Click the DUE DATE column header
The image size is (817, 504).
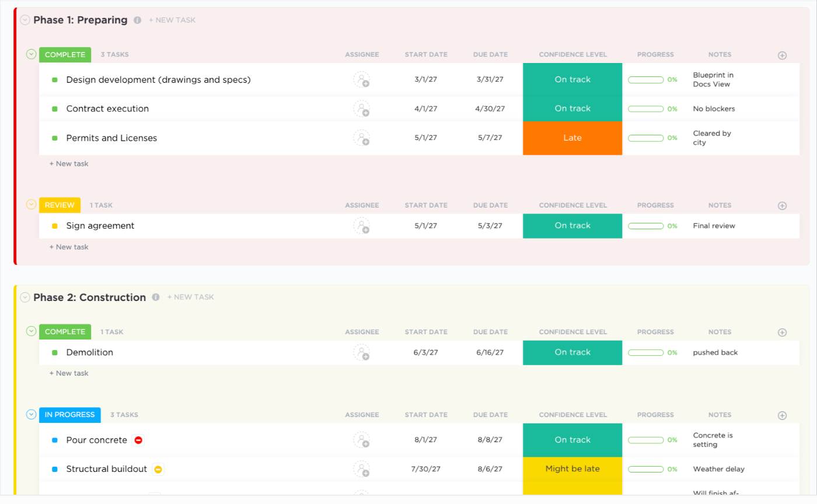point(490,54)
